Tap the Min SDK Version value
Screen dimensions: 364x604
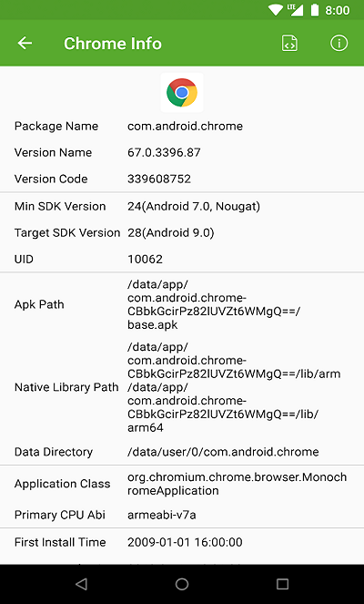pos(194,206)
